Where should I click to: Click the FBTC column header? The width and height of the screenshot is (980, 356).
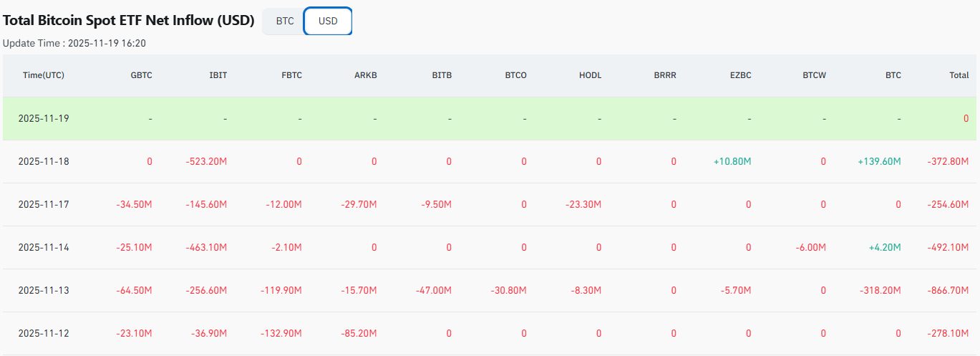[291, 75]
